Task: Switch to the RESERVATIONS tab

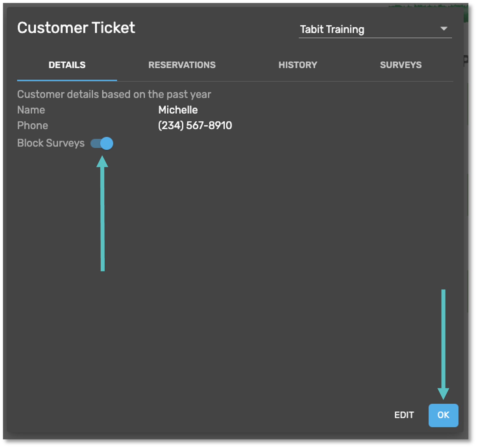Action: click(181, 65)
